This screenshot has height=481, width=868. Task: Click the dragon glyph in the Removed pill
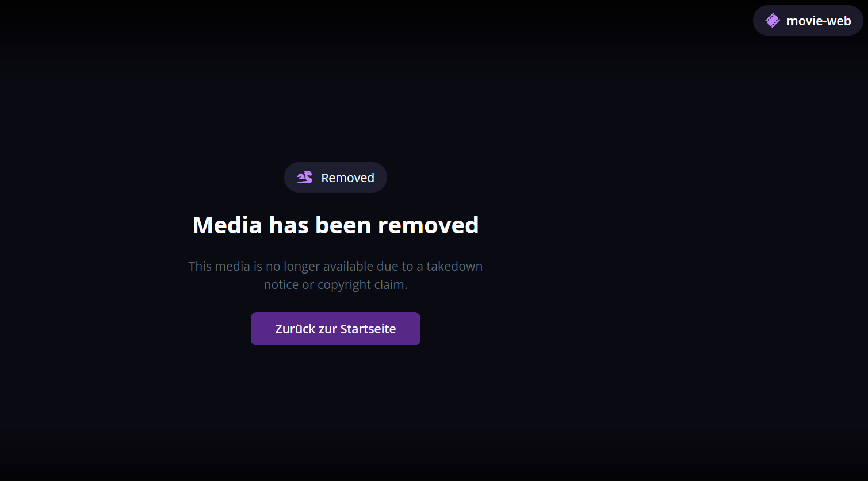coord(304,178)
